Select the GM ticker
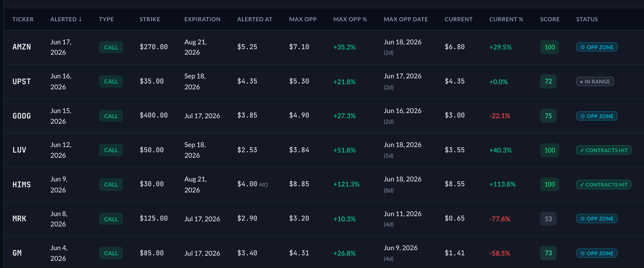 [17, 253]
